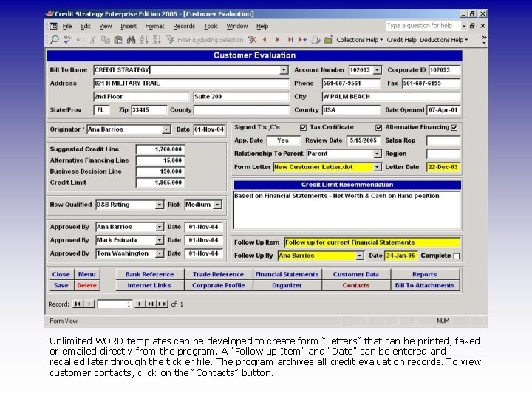The width and height of the screenshot is (532, 399).
Task: Click the Credit Help toolbar item
Action: [x=402, y=40]
